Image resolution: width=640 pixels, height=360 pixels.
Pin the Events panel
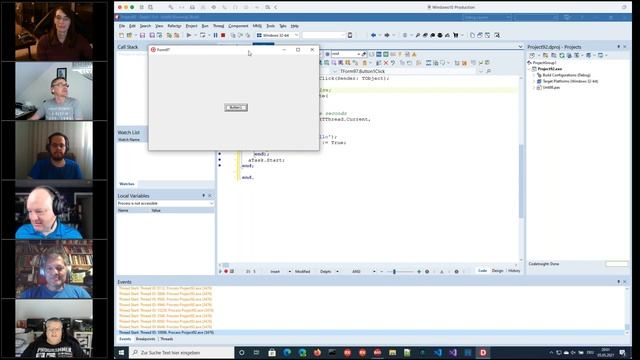click(618, 282)
